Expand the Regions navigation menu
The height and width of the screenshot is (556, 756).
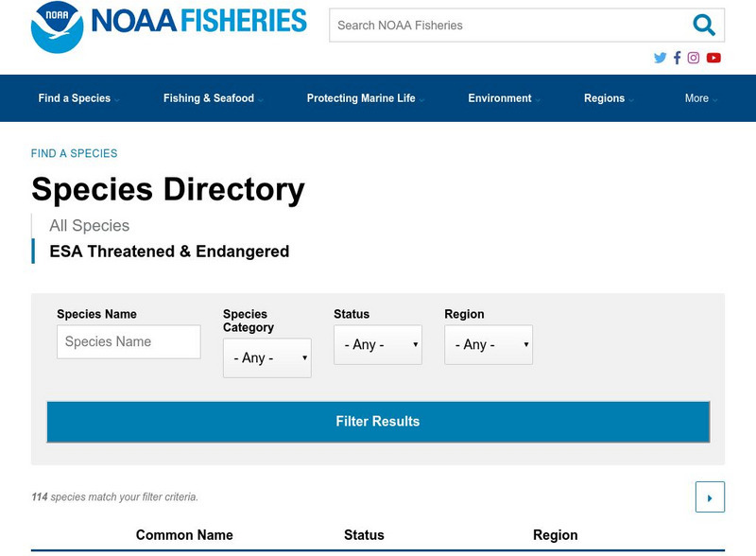pyautogui.click(x=608, y=98)
